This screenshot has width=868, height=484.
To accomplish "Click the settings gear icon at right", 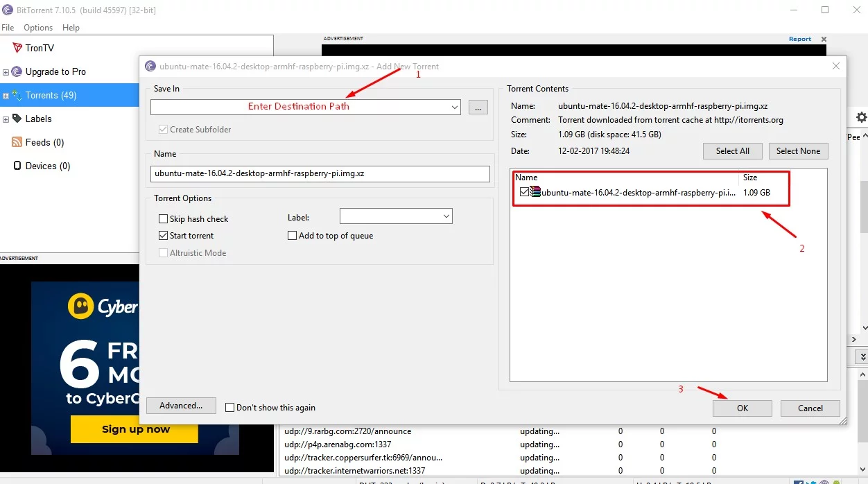I will click(x=861, y=117).
